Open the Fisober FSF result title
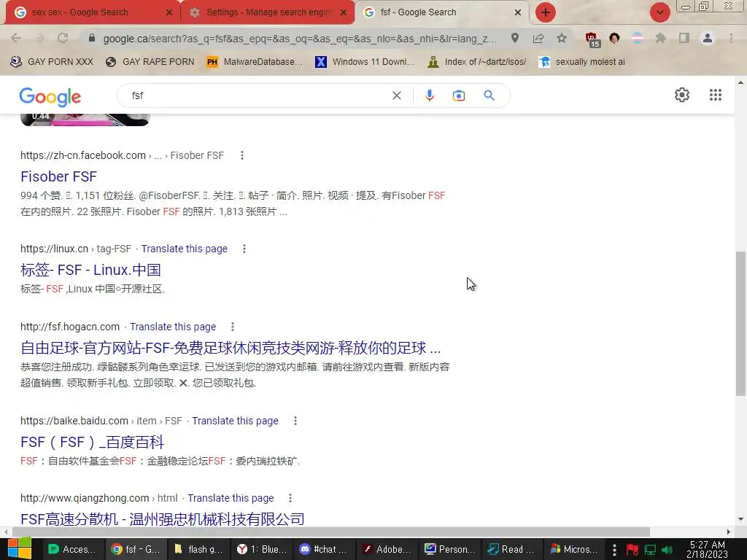This screenshot has height=560, width=747. (x=58, y=176)
